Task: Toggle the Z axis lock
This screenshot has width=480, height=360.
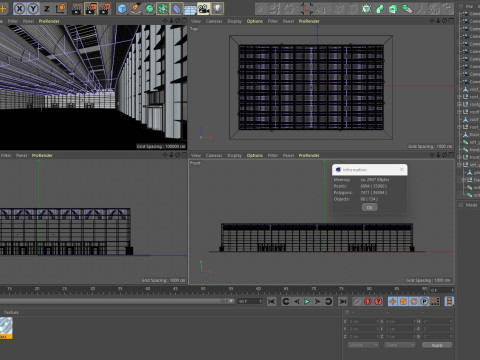Action: 47,9
